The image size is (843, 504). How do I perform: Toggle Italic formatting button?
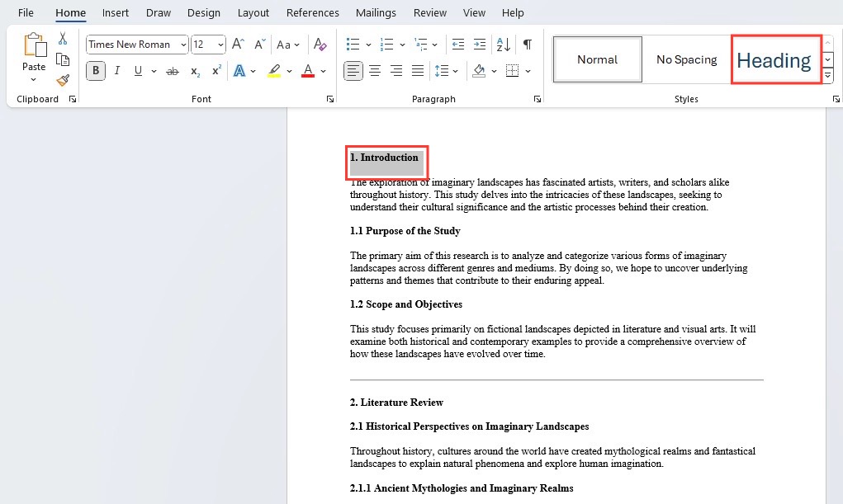(116, 71)
